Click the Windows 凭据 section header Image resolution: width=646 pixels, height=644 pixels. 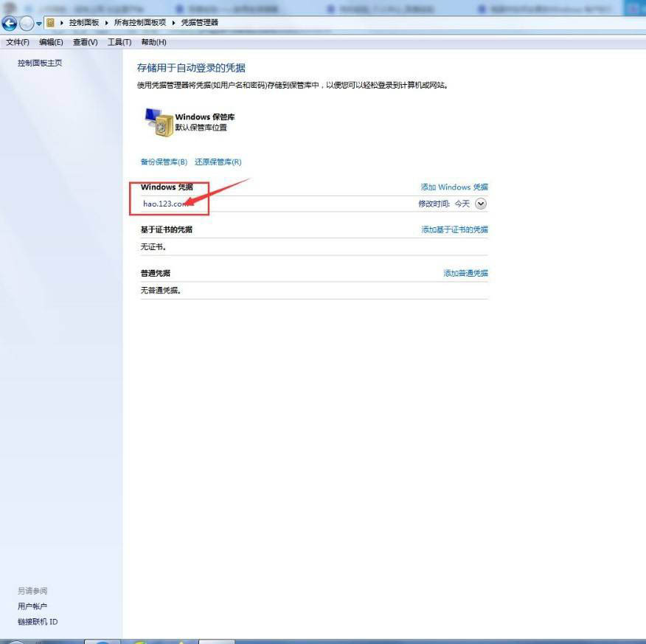click(x=167, y=187)
